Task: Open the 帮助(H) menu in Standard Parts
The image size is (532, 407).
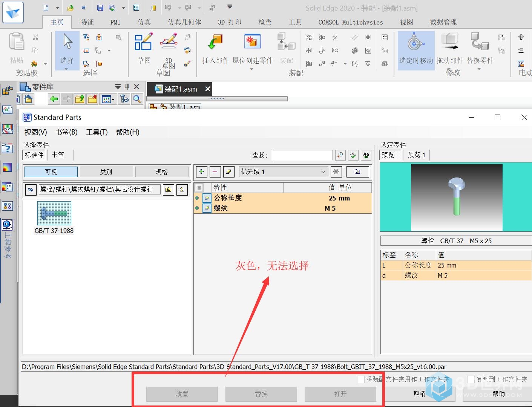Action: point(128,132)
